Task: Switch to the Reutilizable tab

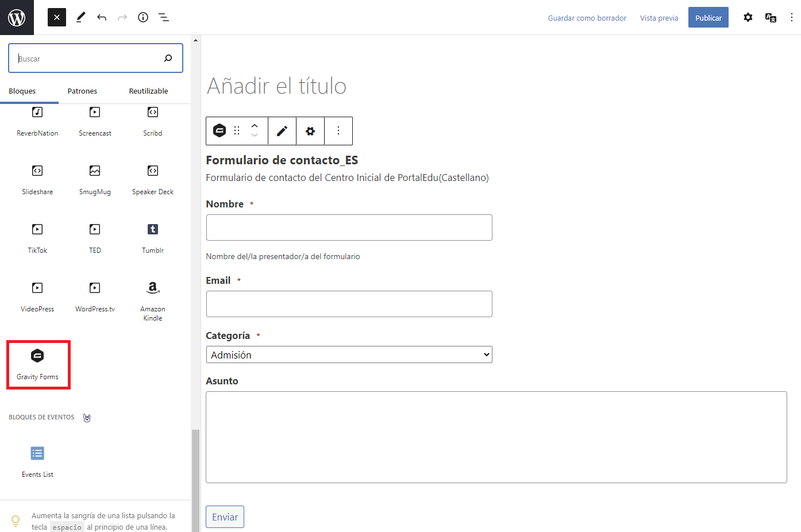Action: [x=148, y=91]
